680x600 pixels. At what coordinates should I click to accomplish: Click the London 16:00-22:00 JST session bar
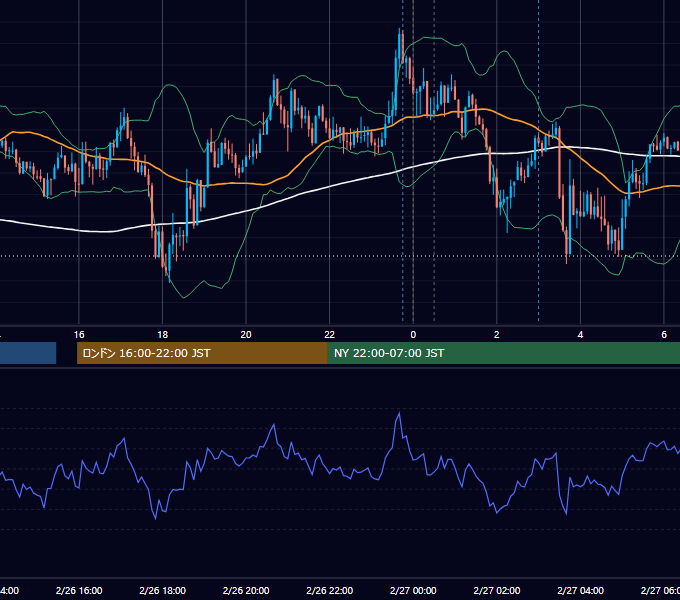pos(202,353)
